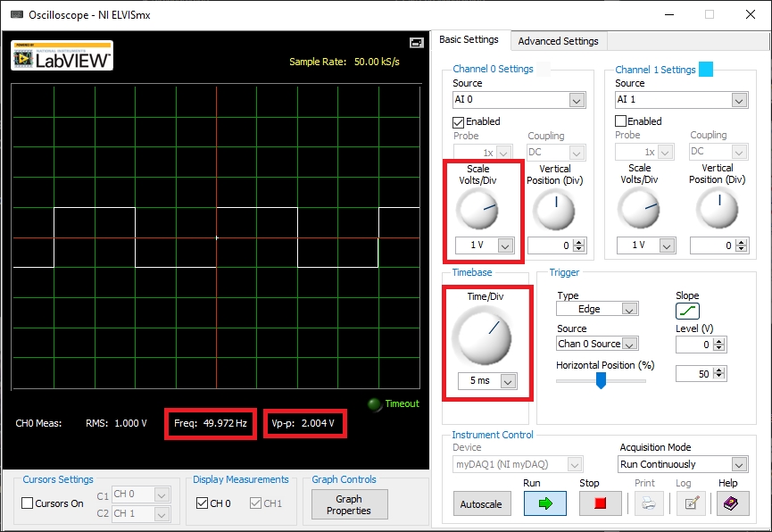Click the rising edge Slope icon
Screen dimensions: 772x532
click(687, 311)
